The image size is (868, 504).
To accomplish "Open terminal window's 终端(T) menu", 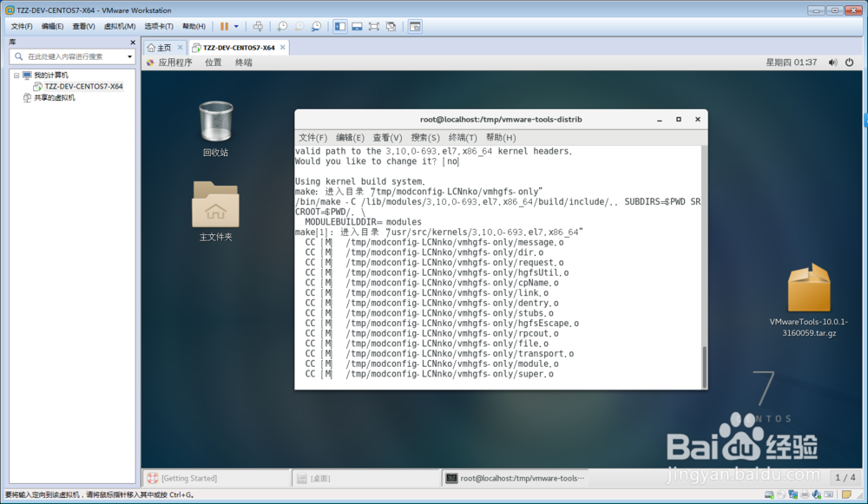I will [463, 138].
